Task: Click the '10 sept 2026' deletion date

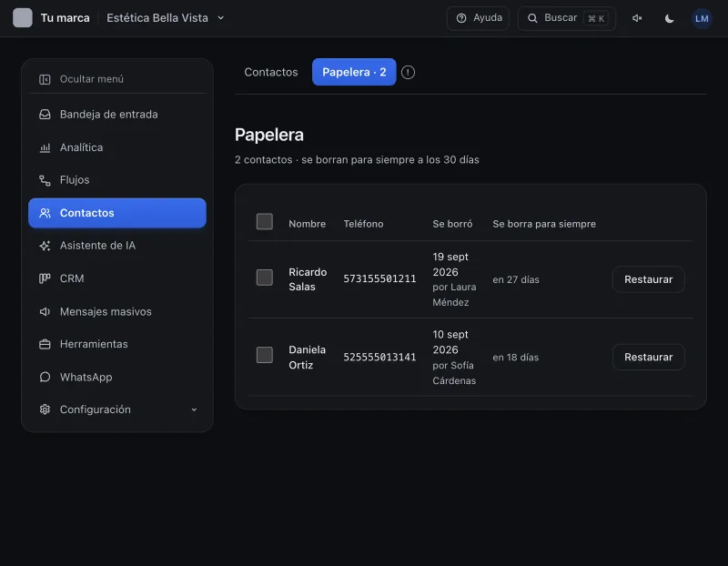Action: point(450,342)
